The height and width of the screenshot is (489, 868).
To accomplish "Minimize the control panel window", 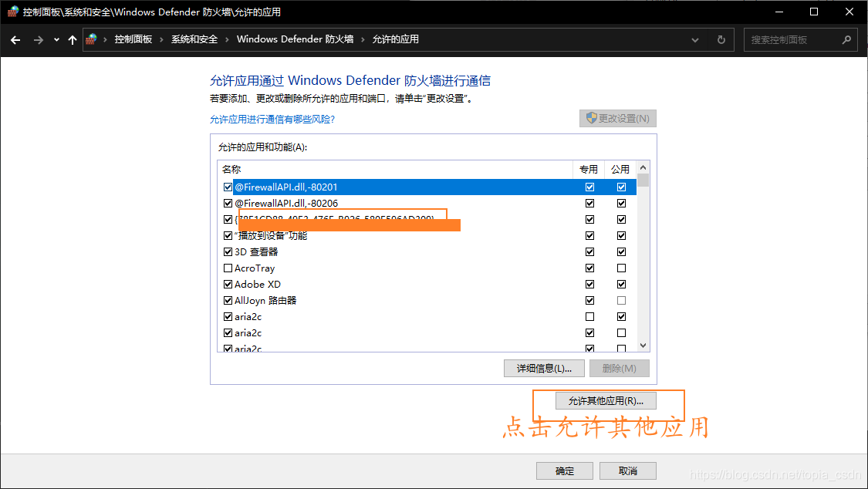I will coord(778,12).
